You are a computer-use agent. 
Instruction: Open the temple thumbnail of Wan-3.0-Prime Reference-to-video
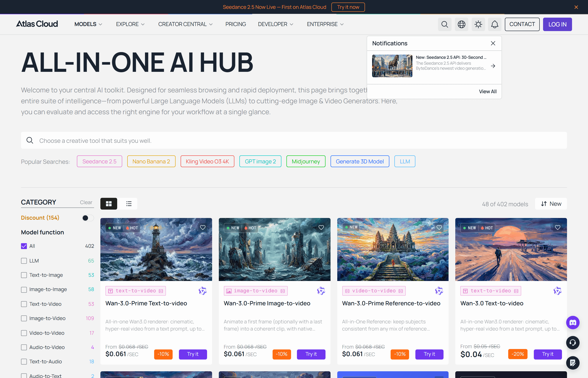tap(393, 249)
